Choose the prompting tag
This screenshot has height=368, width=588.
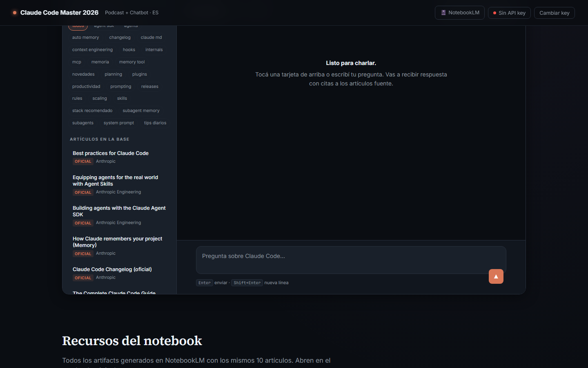[x=120, y=86]
